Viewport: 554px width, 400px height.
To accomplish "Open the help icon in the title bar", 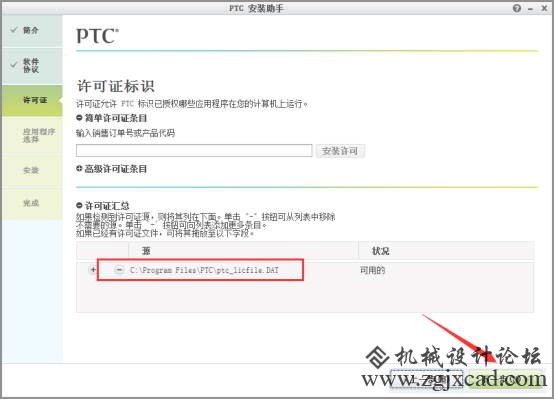I will (x=517, y=8).
